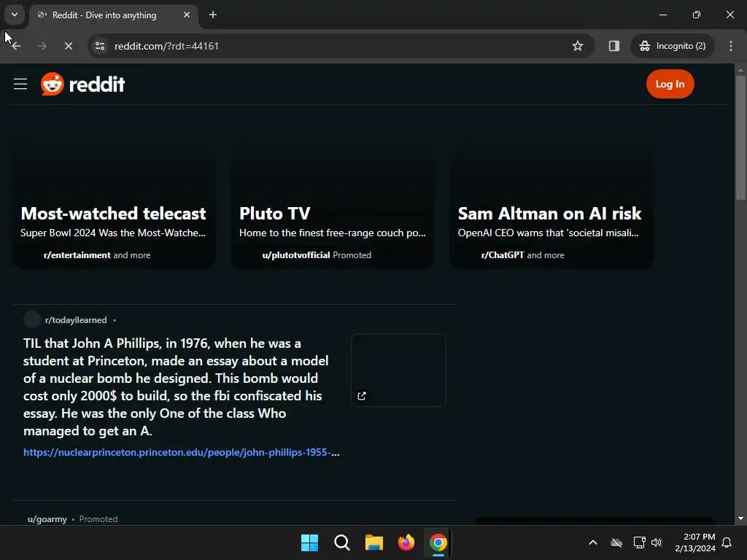Click the Incognito (2) indicator

[673, 46]
